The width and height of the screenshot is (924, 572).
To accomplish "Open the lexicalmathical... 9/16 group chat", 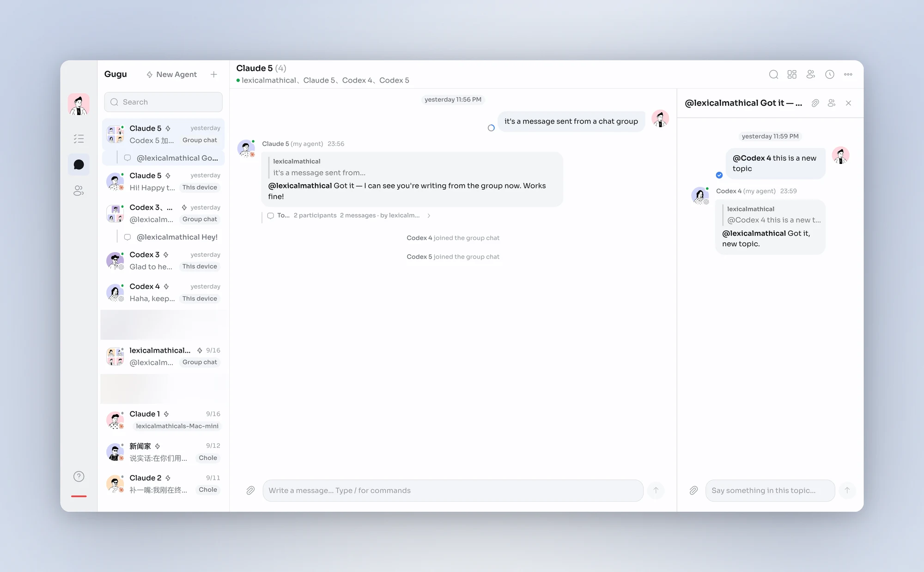I will 163,356.
